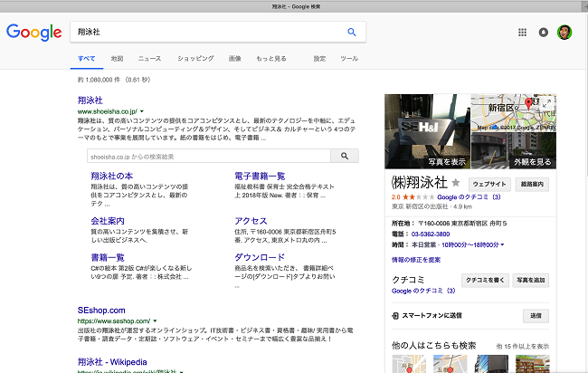Open Google のクチコミ (3) under クチコミ heading
588x373 pixels.
tap(423, 291)
